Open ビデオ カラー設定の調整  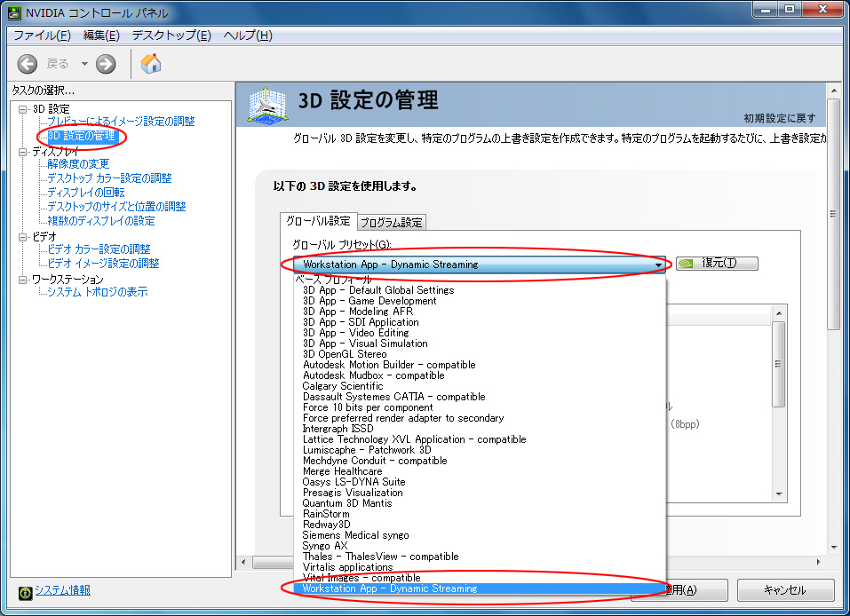(99, 249)
